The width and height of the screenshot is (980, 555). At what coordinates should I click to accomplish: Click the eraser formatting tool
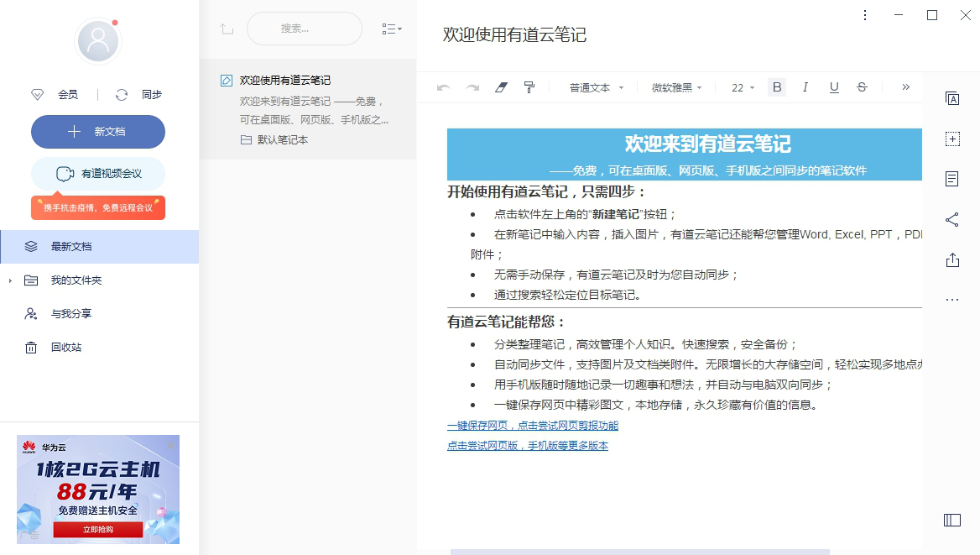point(501,86)
